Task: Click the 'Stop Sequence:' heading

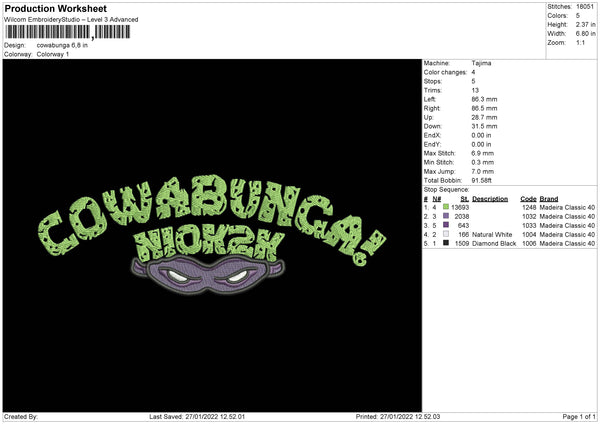Action: point(447,190)
